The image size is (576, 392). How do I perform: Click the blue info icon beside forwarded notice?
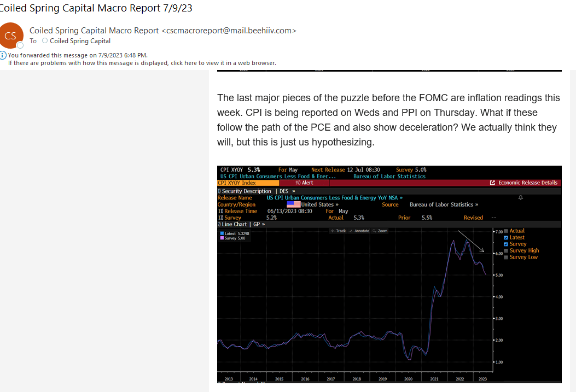[x=3, y=55]
